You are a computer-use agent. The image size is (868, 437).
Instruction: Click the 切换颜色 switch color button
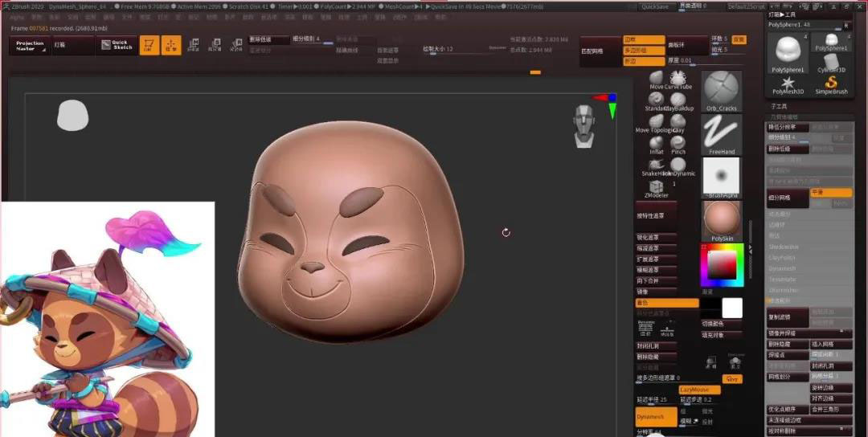pos(721,325)
